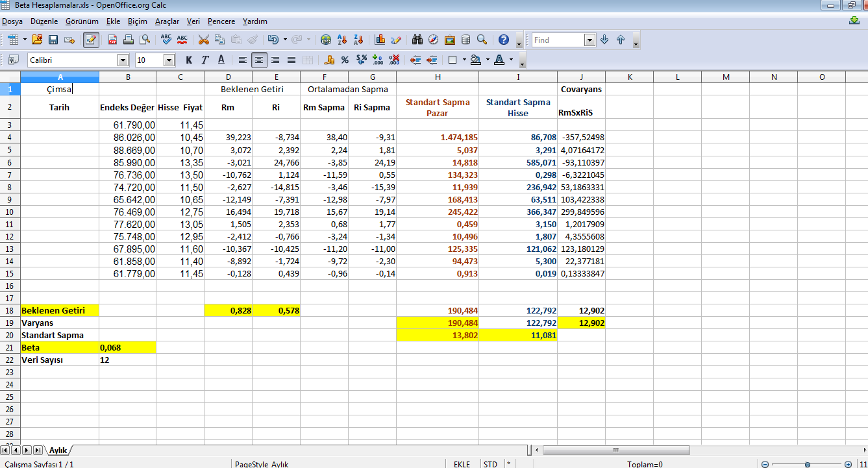The height and width of the screenshot is (468, 868).
Task: Toggle AutoSpellcheck
Action: pos(182,40)
